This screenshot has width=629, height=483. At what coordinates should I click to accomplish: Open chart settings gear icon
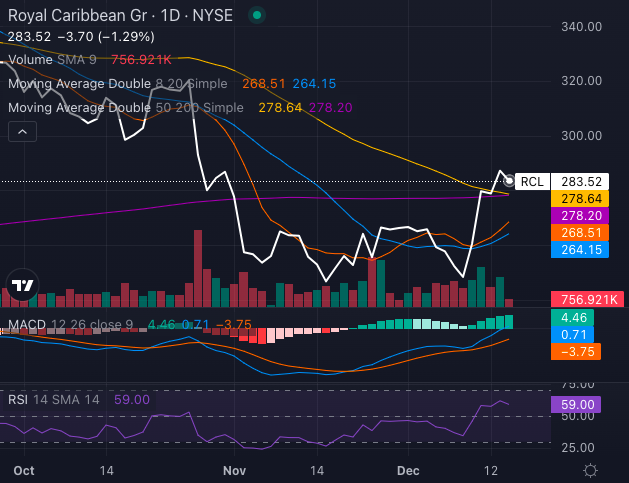coord(590,470)
